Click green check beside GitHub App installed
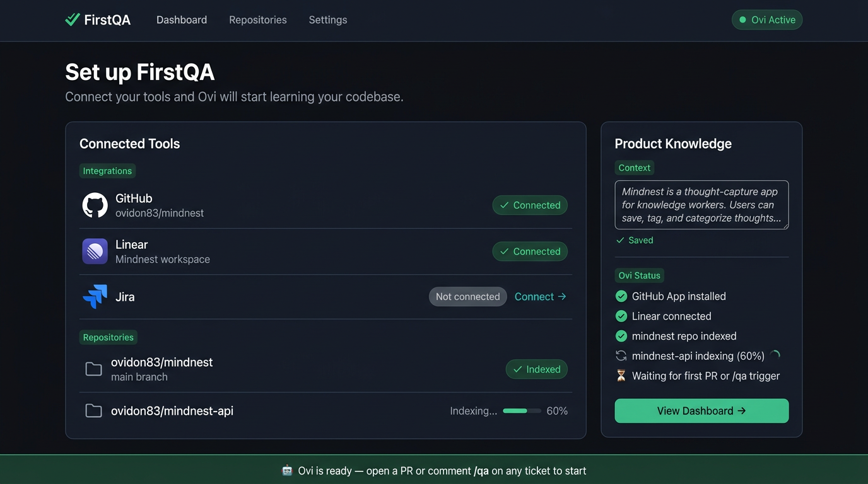The image size is (868, 484). tap(621, 296)
